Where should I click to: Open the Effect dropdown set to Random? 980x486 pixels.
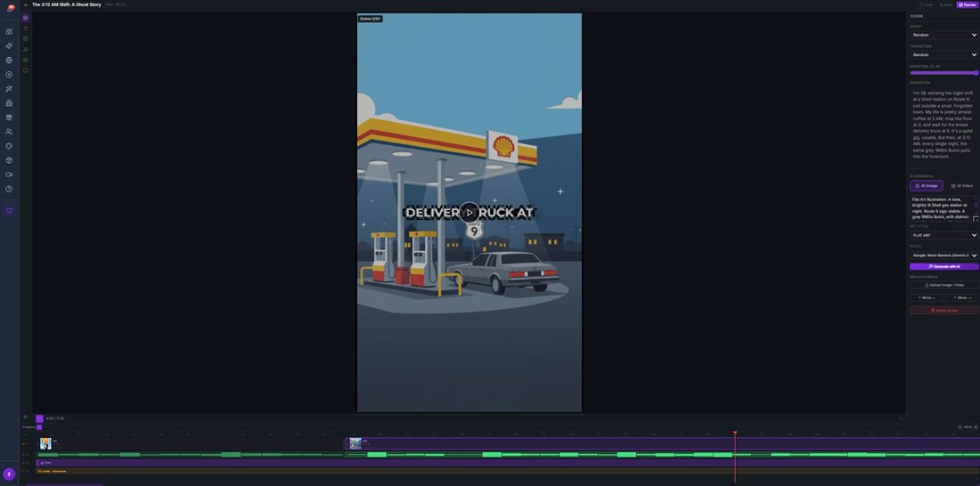pos(943,35)
